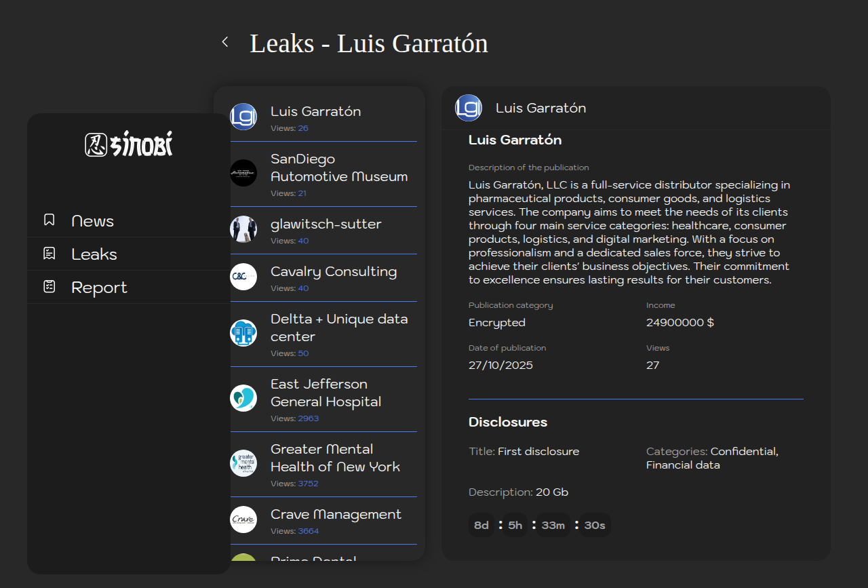The height and width of the screenshot is (588, 868).
Task: Click the East Jefferson General Hospital logo
Action: 243,398
